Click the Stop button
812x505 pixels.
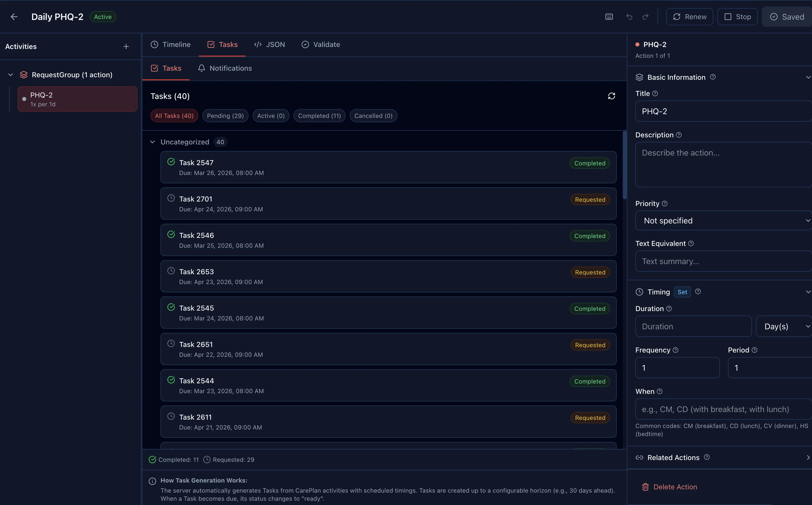(737, 16)
